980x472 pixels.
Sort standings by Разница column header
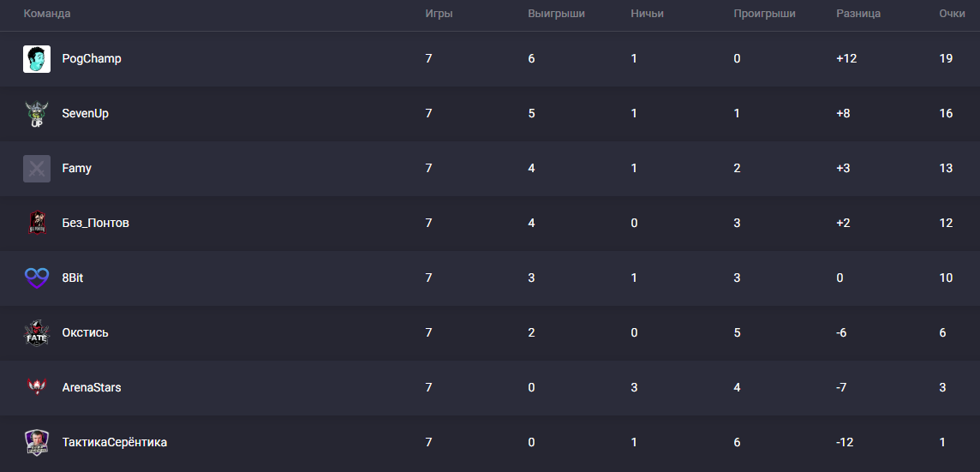[858, 14]
